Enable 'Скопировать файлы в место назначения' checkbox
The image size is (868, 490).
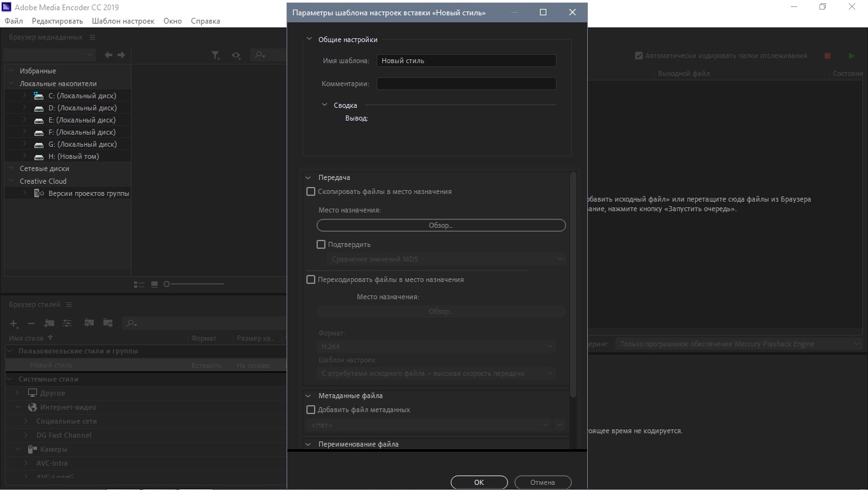[x=311, y=191]
